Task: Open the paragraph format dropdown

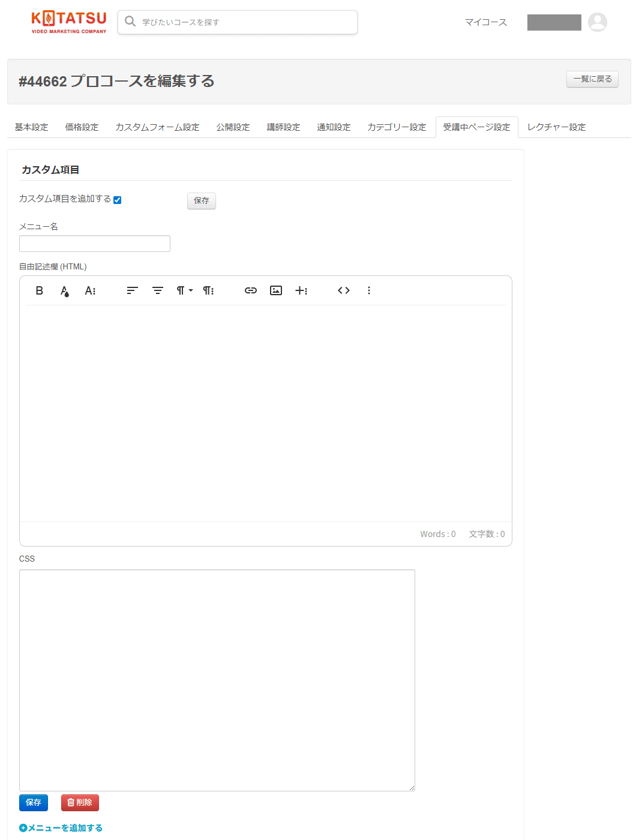Action: point(183,290)
